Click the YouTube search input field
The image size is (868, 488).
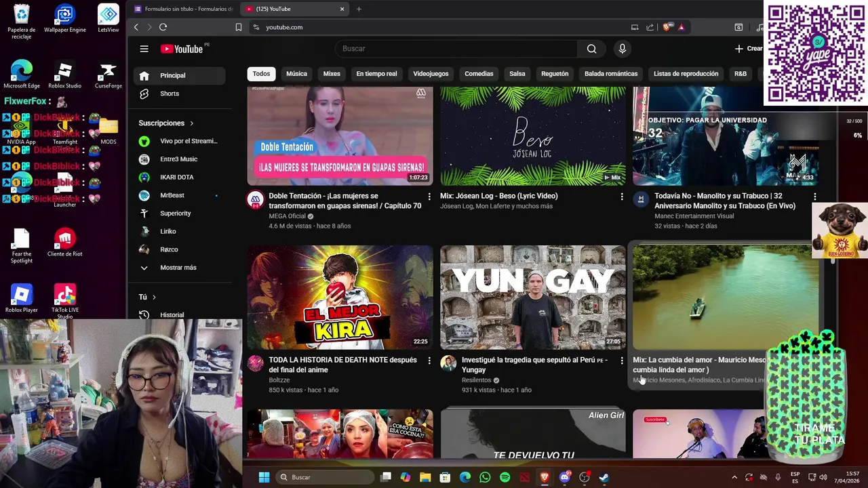456,49
